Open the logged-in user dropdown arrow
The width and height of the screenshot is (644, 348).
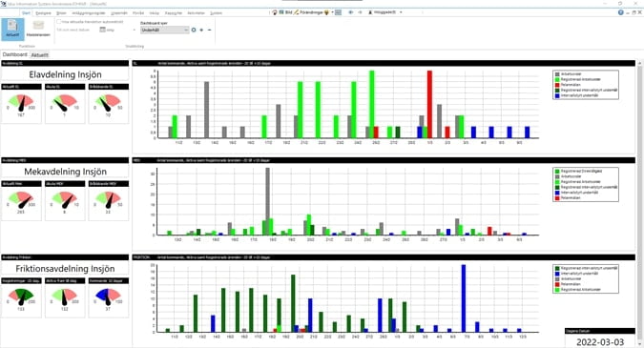tap(401, 12)
